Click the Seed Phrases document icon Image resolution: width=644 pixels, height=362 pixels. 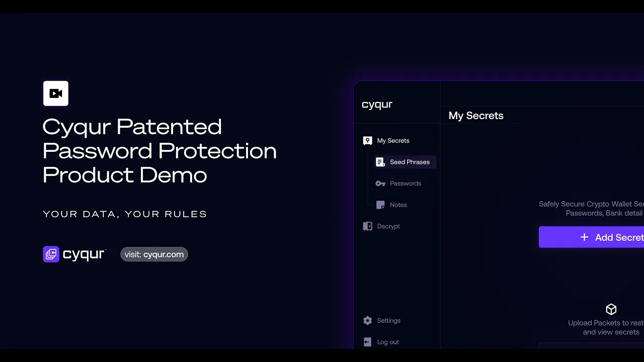(x=380, y=162)
